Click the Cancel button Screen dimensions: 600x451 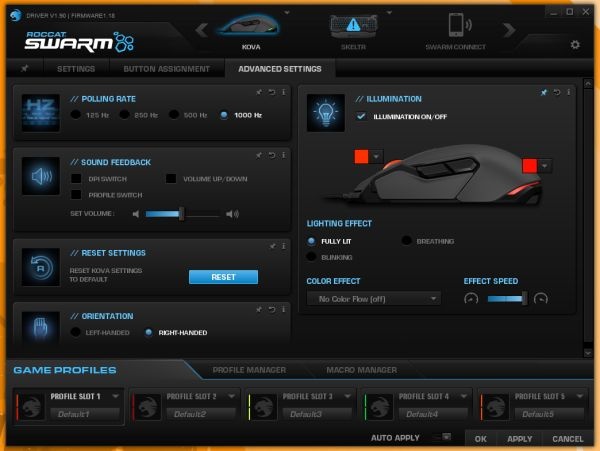[568, 439]
